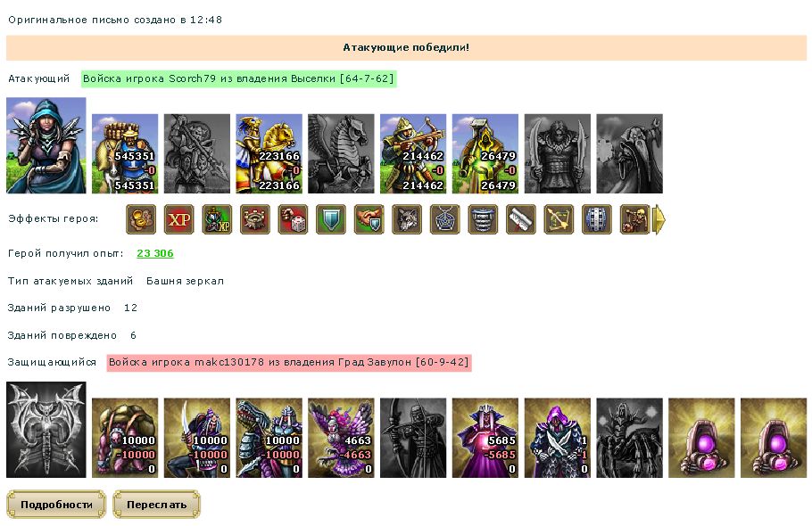Screen dimensions: 812x526
Task: Select the defender winged emblem portrait
Action: (x=46, y=430)
